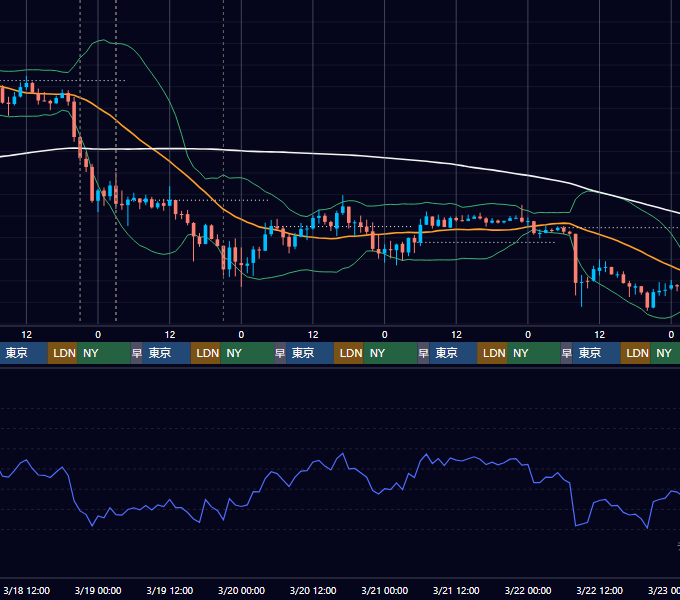Screen dimensions: 680x600
Task: Click the 3/19 12:00 date label
Action: coord(170,590)
